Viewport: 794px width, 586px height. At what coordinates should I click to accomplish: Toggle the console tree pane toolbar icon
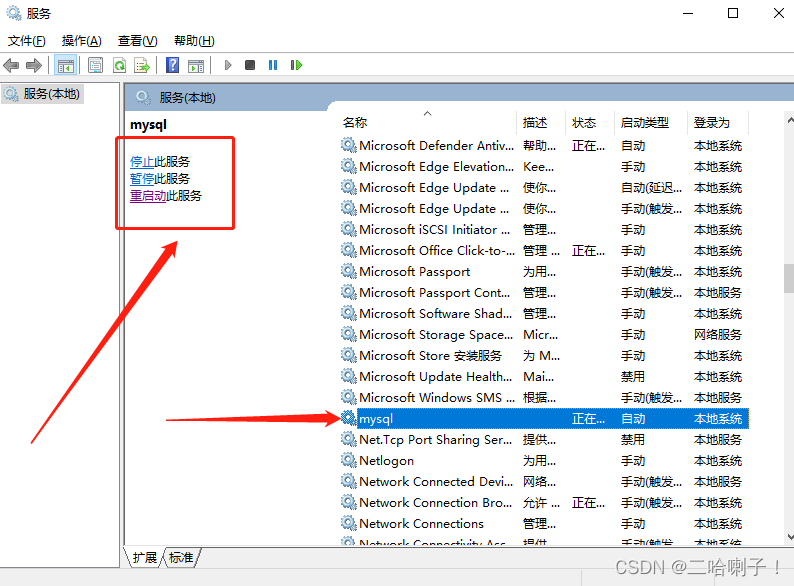[x=66, y=65]
